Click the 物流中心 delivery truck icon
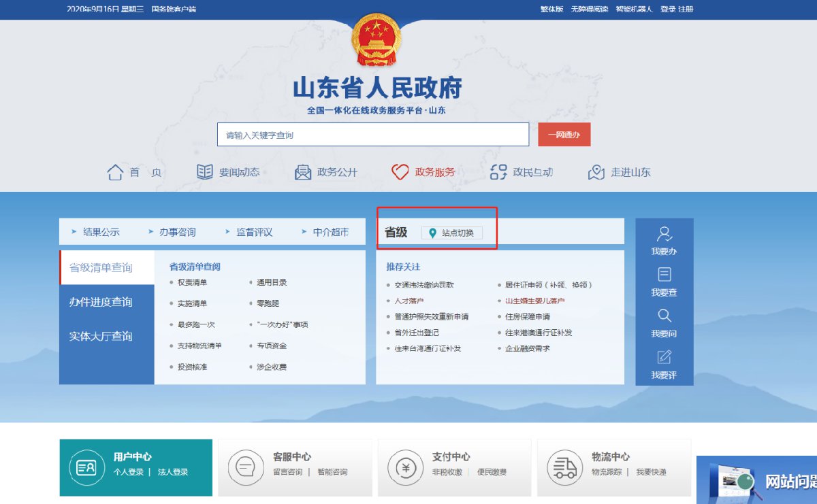 (x=564, y=467)
